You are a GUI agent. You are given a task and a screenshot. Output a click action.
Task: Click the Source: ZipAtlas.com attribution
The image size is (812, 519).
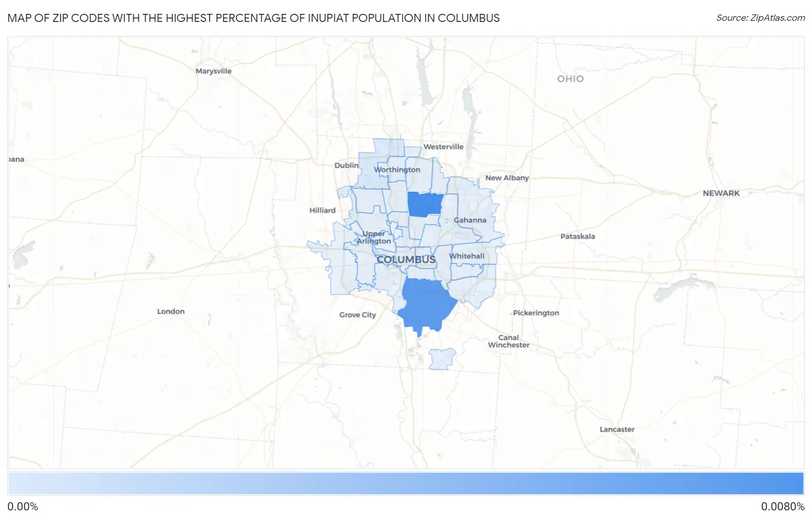[761, 18]
